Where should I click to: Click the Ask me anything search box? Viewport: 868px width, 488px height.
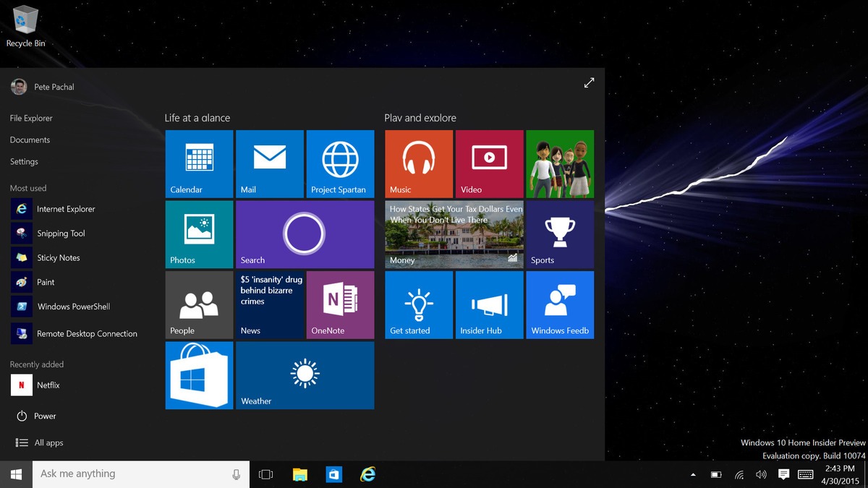[141, 474]
